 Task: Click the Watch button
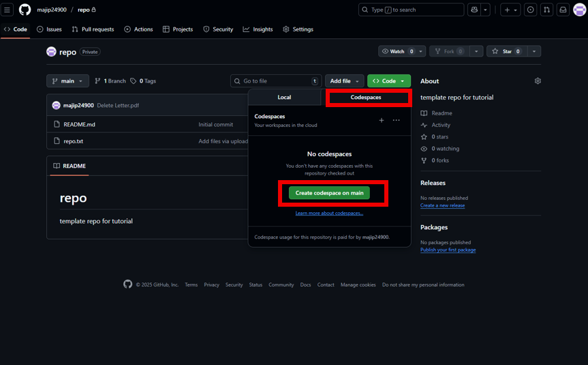point(397,51)
